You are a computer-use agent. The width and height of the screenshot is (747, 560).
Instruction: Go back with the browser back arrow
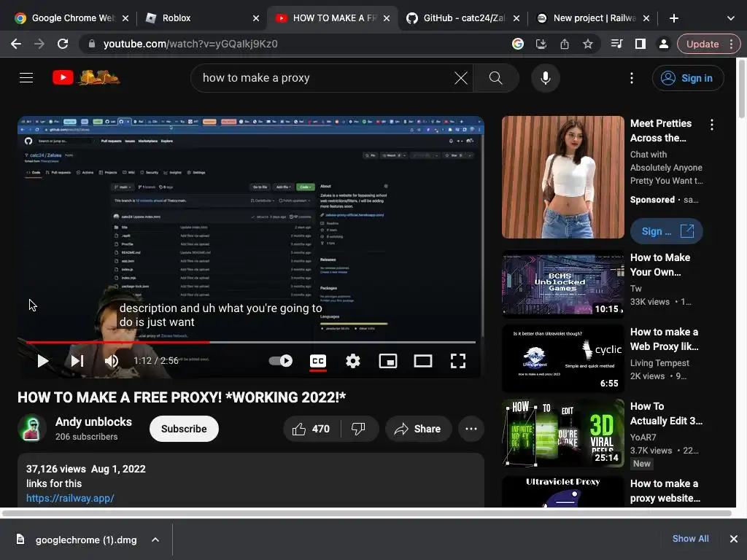tap(16, 44)
